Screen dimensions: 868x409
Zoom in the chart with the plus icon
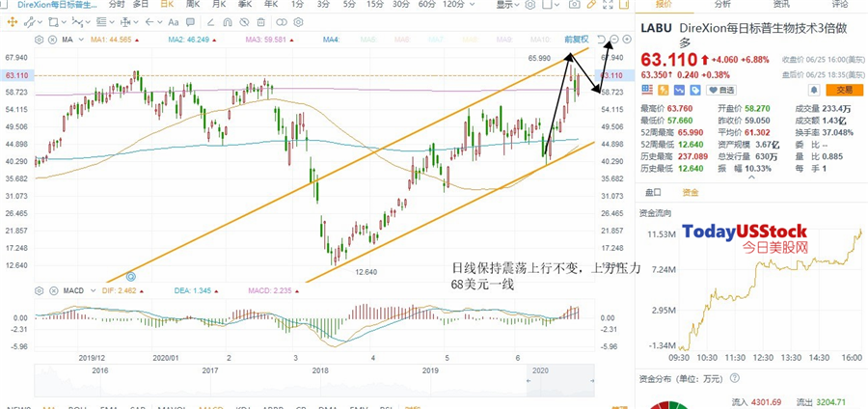627,40
